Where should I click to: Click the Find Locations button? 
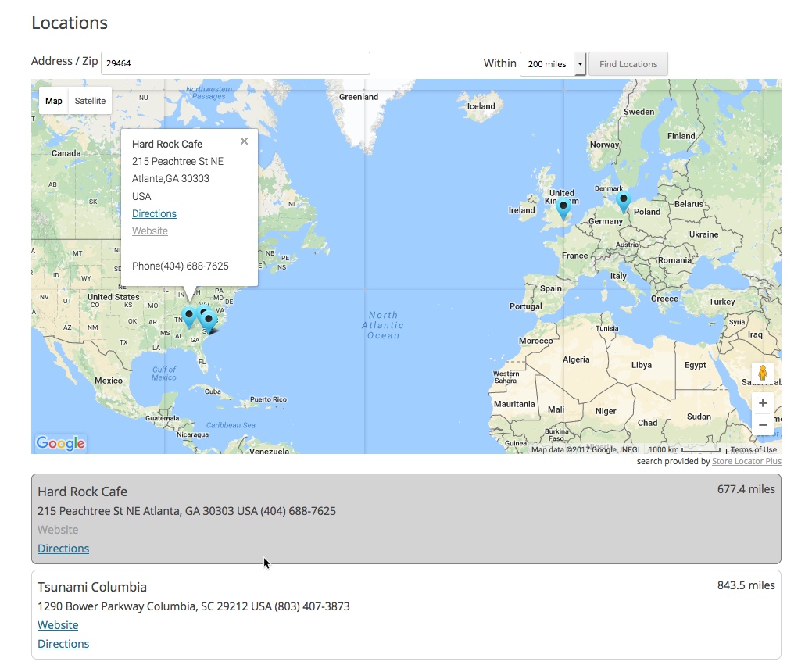pyautogui.click(x=628, y=64)
